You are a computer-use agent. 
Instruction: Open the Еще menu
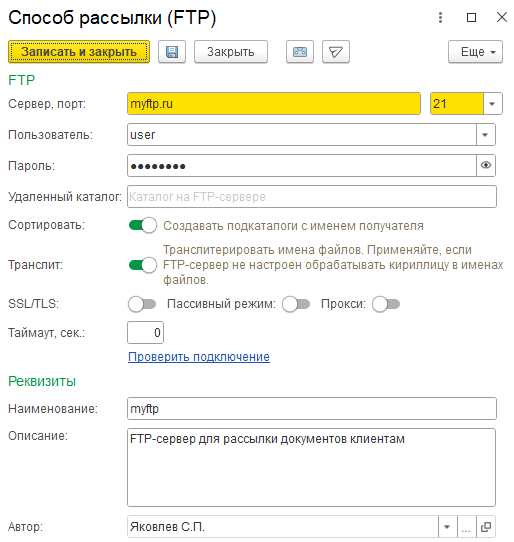(x=475, y=52)
